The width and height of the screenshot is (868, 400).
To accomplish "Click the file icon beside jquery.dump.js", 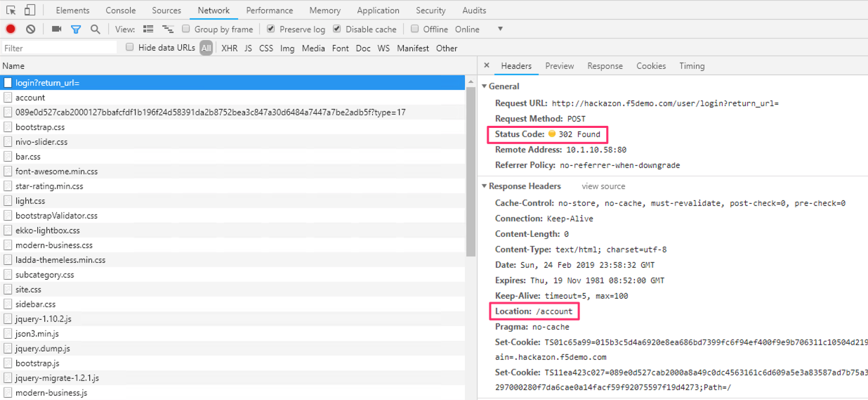I will (x=8, y=349).
